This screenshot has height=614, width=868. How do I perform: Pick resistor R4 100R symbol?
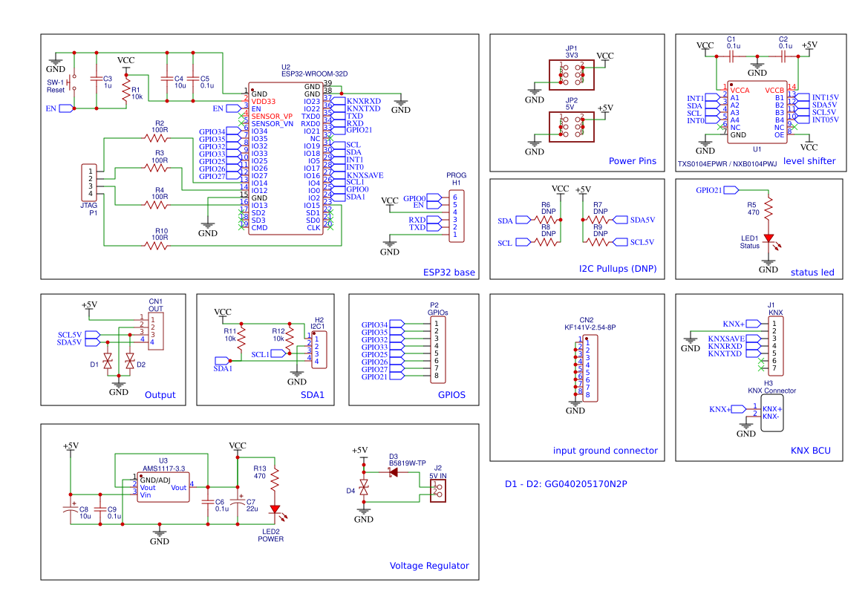point(156,205)
